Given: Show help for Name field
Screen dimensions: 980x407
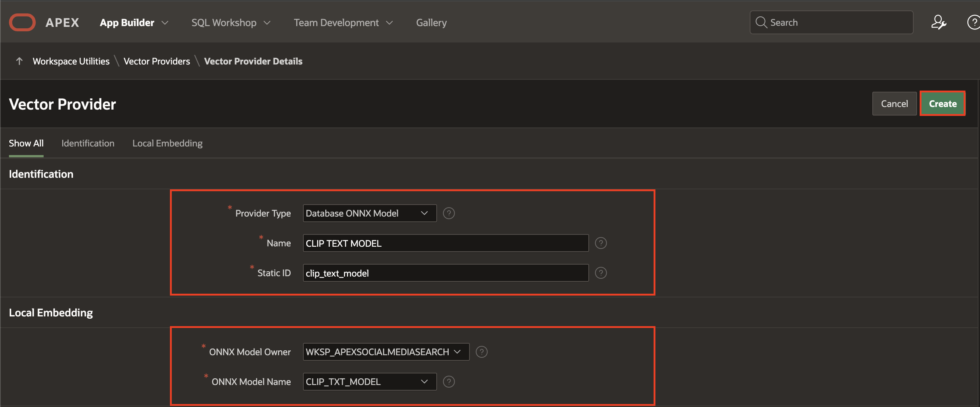Looking at the screenshot, I should 600,243.
